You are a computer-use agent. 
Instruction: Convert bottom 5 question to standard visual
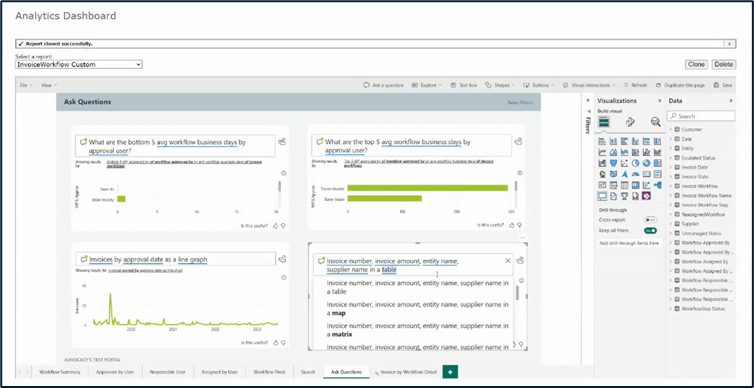tap(283, 141)
